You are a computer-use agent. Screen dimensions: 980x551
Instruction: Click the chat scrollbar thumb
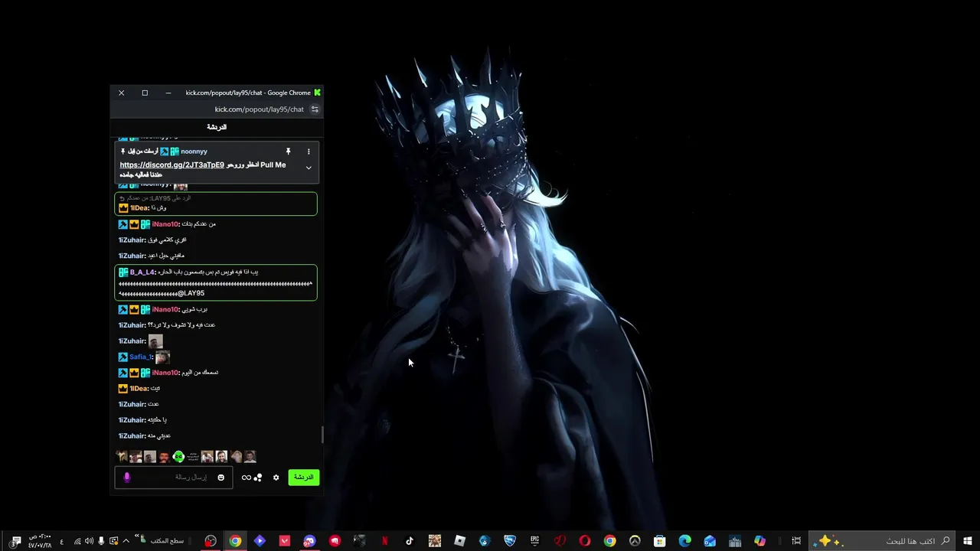tap(322, 435)
